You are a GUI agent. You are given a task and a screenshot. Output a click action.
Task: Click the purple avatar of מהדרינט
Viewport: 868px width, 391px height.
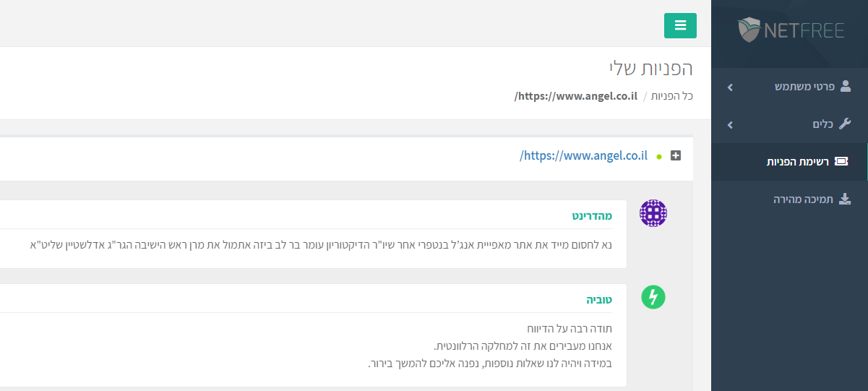click(653, 213)
